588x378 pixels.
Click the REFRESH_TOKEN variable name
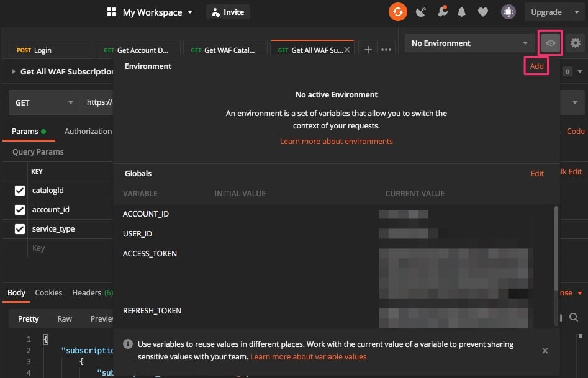[152, 310]
